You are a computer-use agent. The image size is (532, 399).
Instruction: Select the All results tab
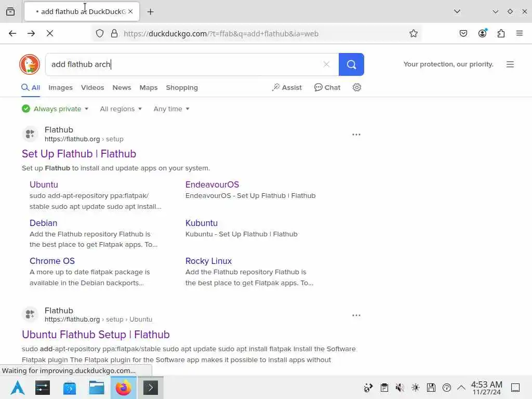pos(31,87)
